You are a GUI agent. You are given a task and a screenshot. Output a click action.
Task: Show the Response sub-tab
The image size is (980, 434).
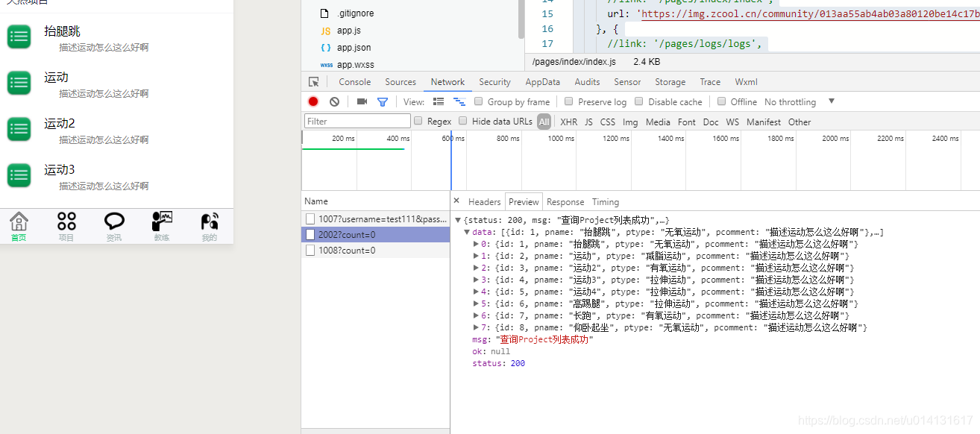(x=565, y=202)
